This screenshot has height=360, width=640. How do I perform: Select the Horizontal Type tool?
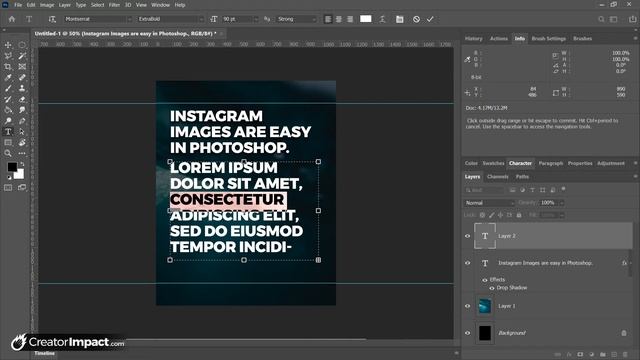8,131
